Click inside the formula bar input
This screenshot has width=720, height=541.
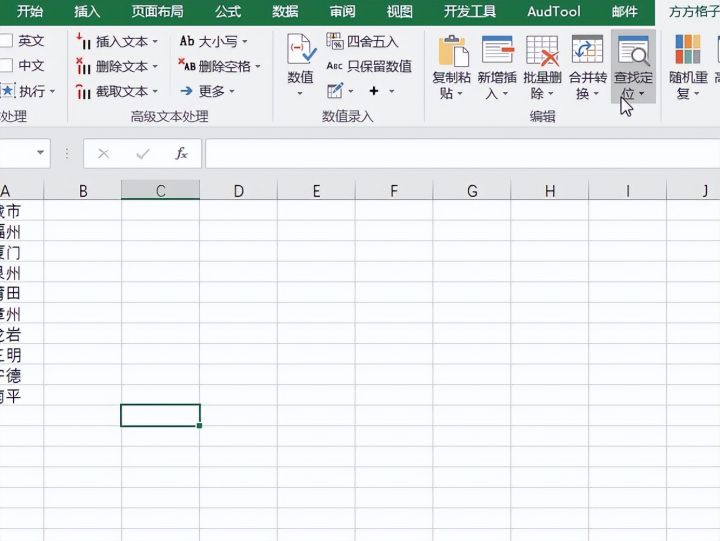462,153
